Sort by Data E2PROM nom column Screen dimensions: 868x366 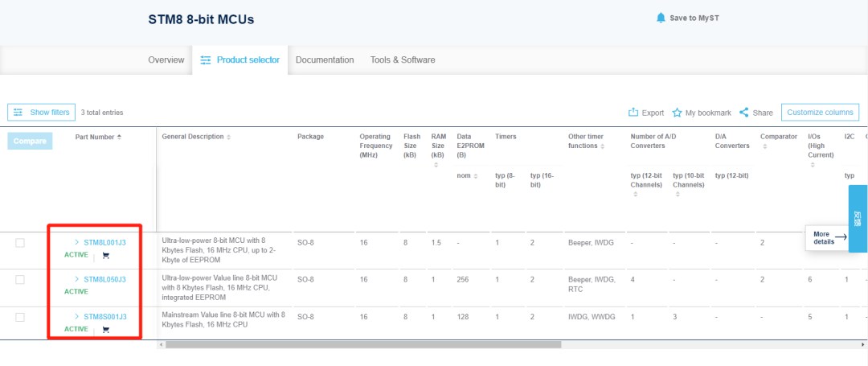(x=476, y=175)
